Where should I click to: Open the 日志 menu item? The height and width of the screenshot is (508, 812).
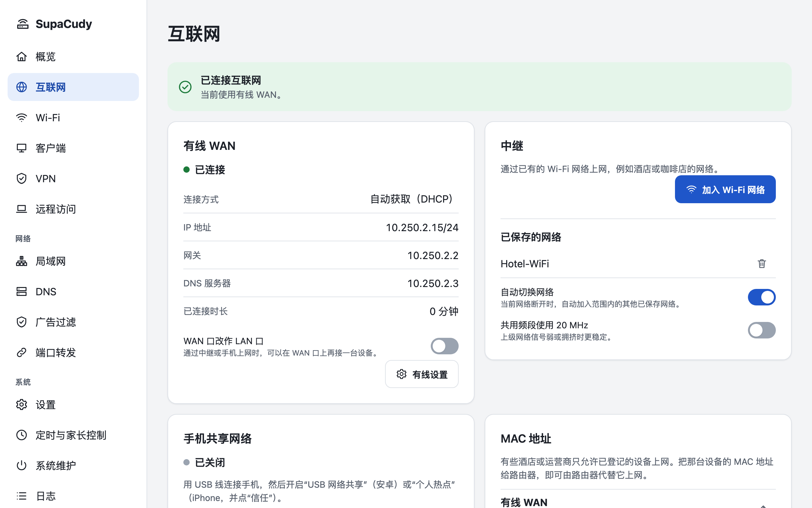click(73, 496)
